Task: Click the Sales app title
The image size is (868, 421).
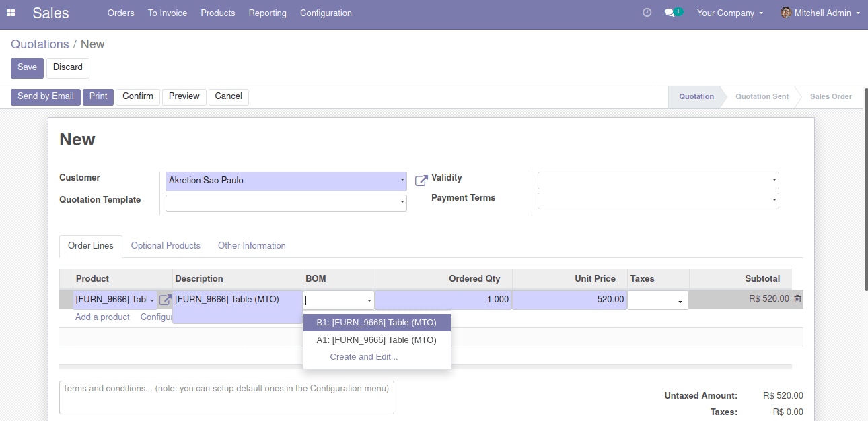Action: (x=50, y=13)
